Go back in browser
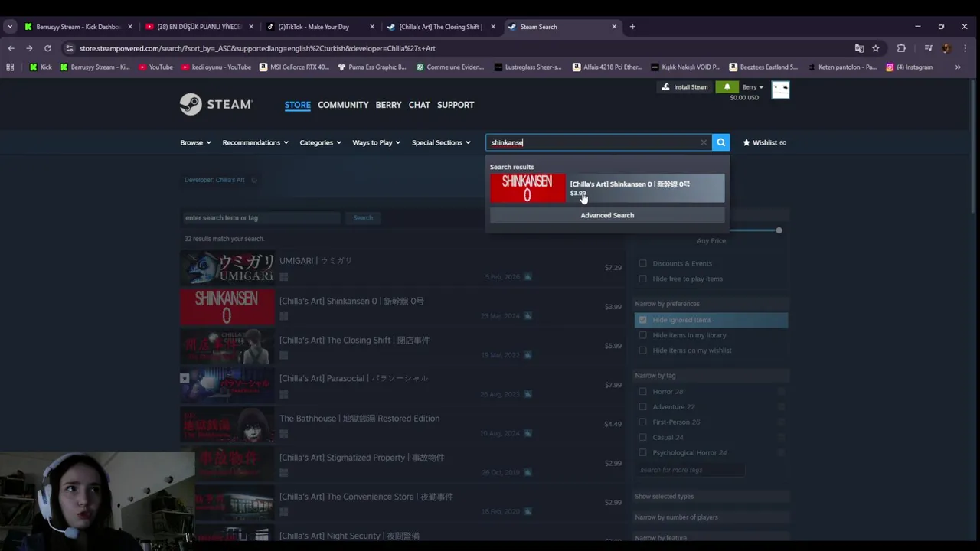Viewport: 980px width, 551px height. pyautogui.click(x=11, y=48)
